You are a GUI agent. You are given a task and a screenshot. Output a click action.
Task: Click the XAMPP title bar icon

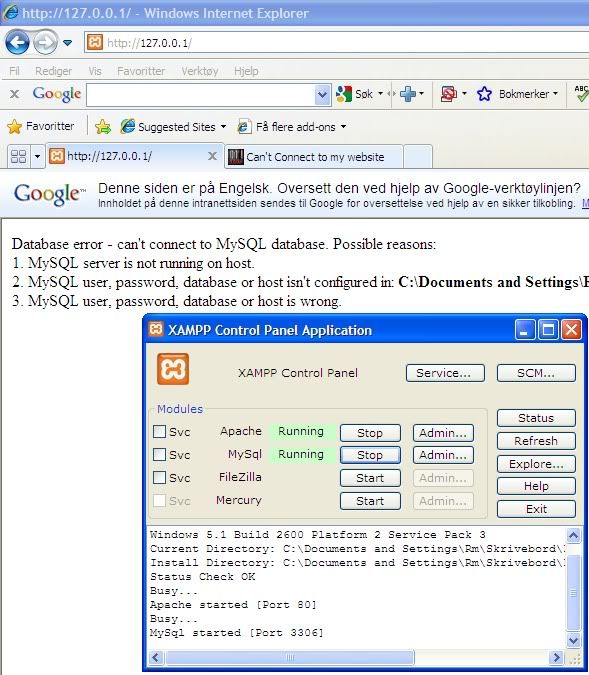155,329
